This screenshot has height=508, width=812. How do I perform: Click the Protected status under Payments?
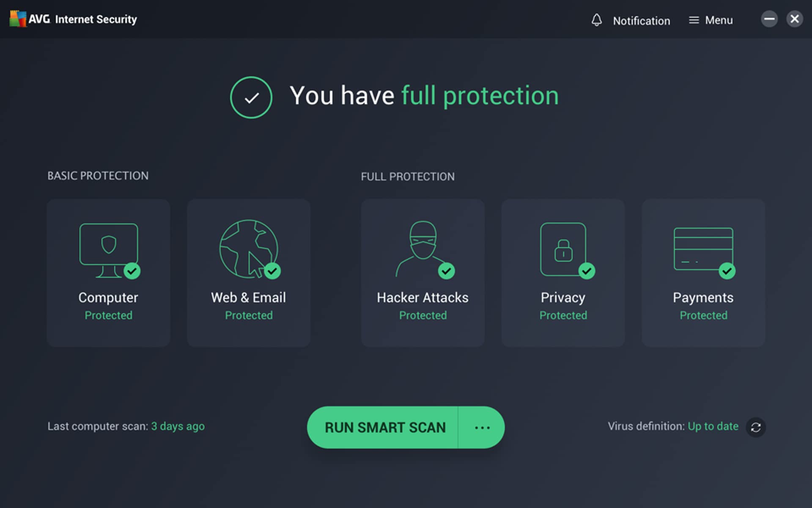click(703, 315)
